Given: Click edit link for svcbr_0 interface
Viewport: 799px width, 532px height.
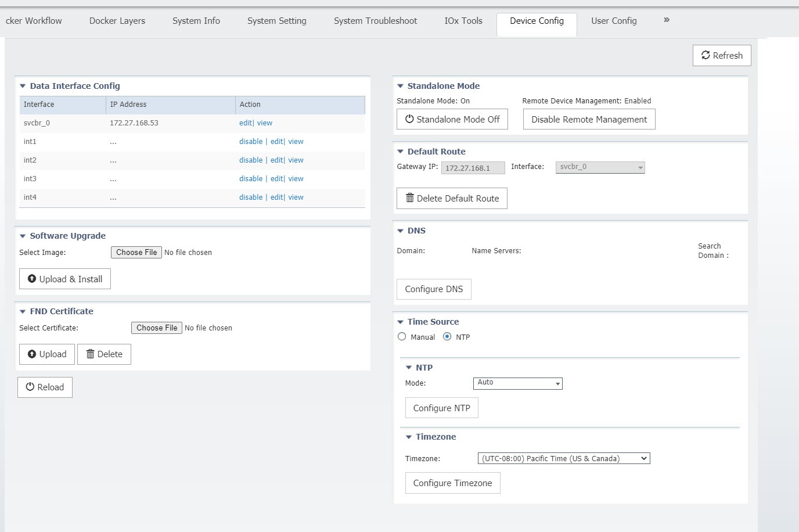Looking at the screenshot, I should (246, 123).
